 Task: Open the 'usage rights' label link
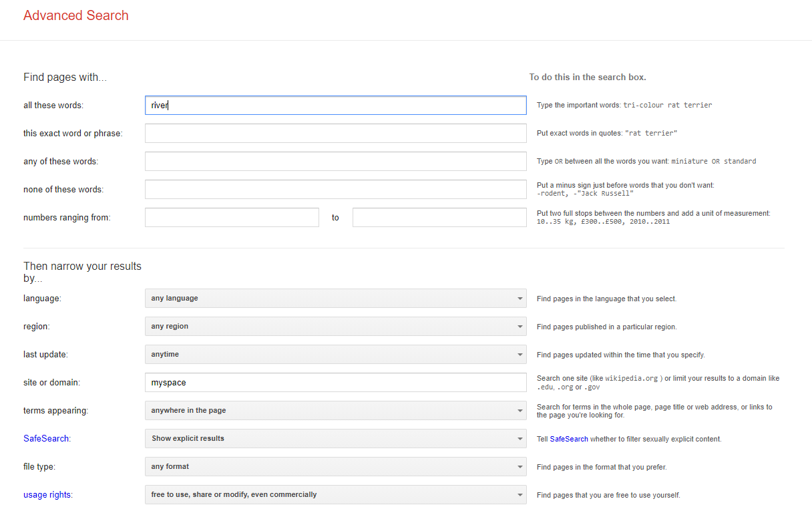click(47, 495)
